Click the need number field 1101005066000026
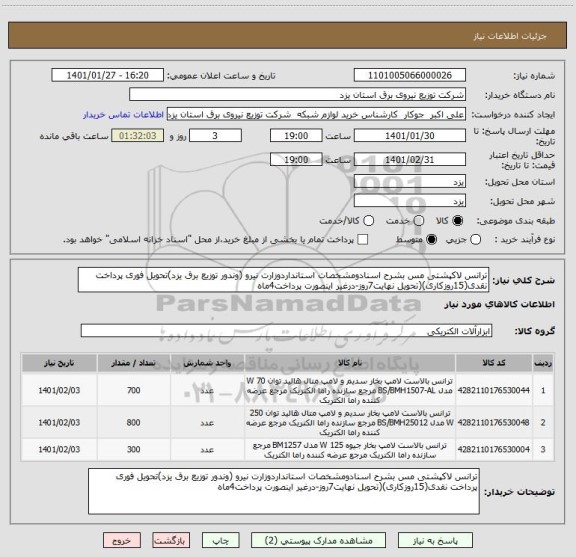The height and width of the screenshot is (557, 576). tap(410, 75)
